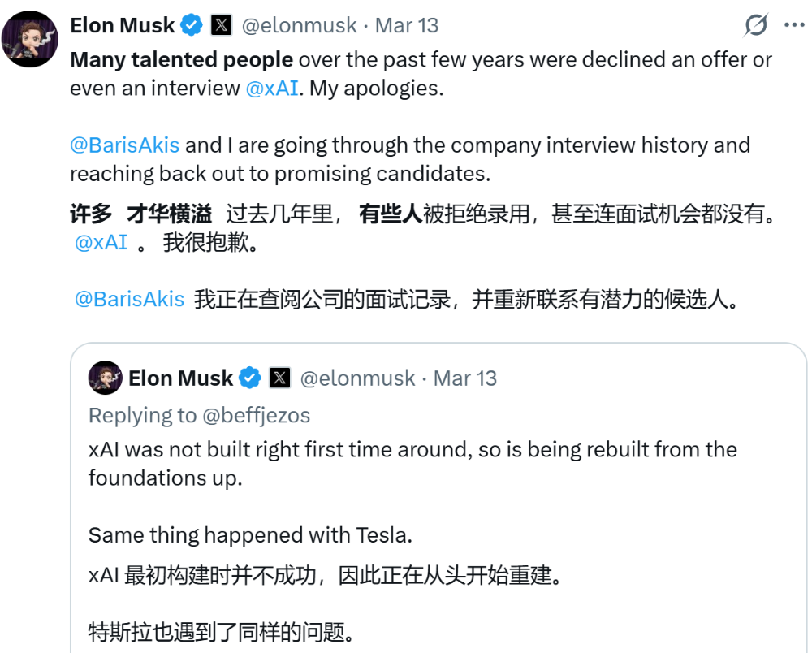This screenshot has width=812, height=653.
Task: Open quoted tweet via "Same thing happened with Tesla" text
Action: click(251, 535)
